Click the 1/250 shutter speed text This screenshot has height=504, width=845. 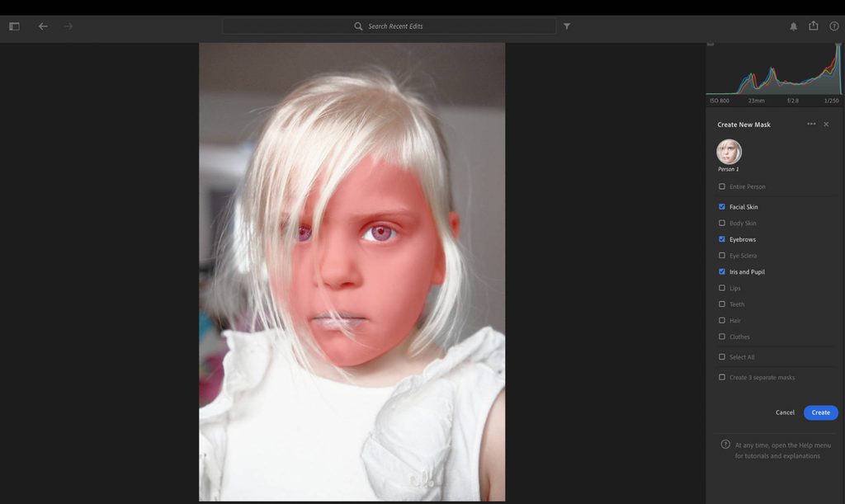click(x=831, y=101)
